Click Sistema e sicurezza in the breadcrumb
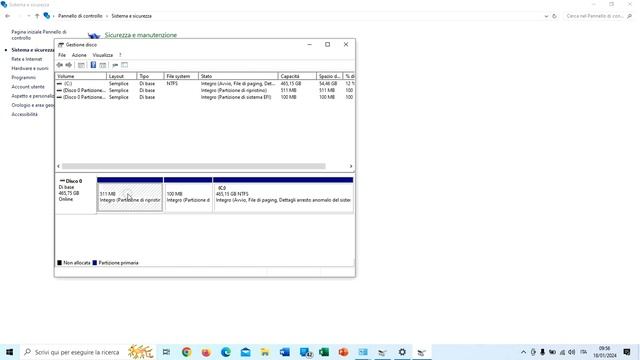This screenshot has width=640, height=360. click(131, 16)
